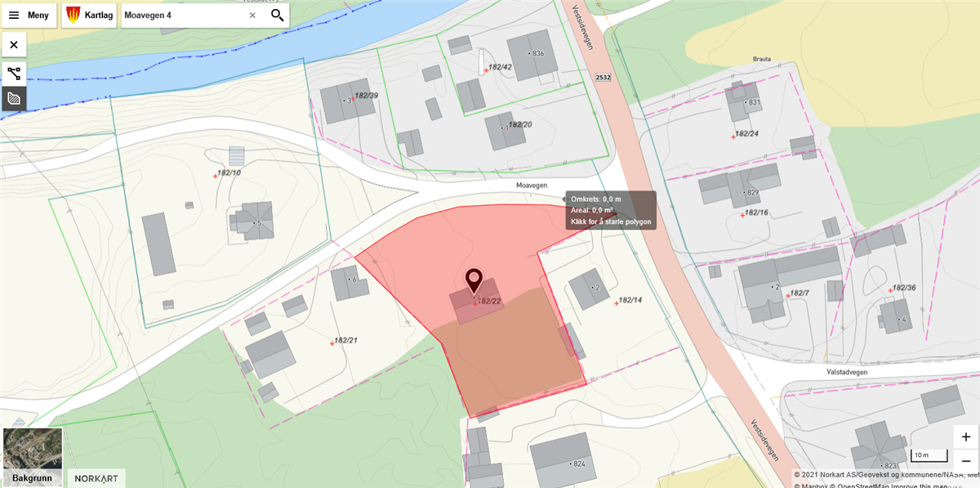Clear the Moavegen 4 search text
980x488 pixels.
point(252,16)
